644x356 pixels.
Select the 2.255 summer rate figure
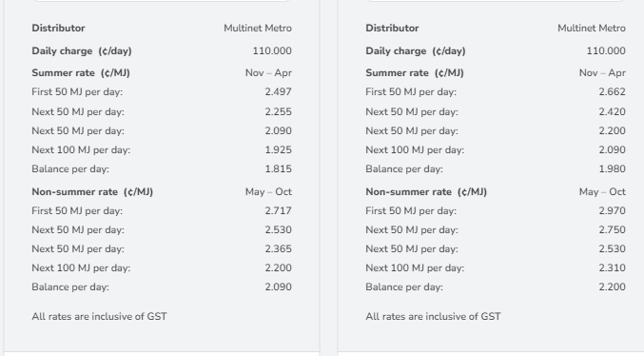[279, 111]
